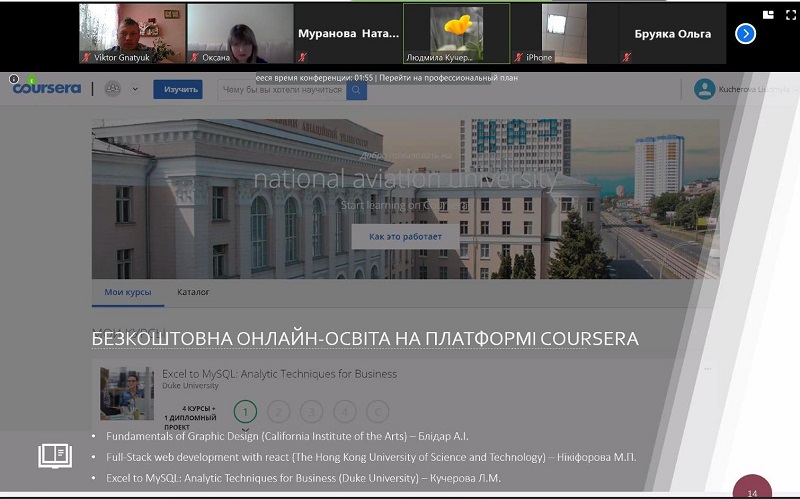Open the meeting info icon
The height and width of the screenshot is (499, 800).
point(14,79)
